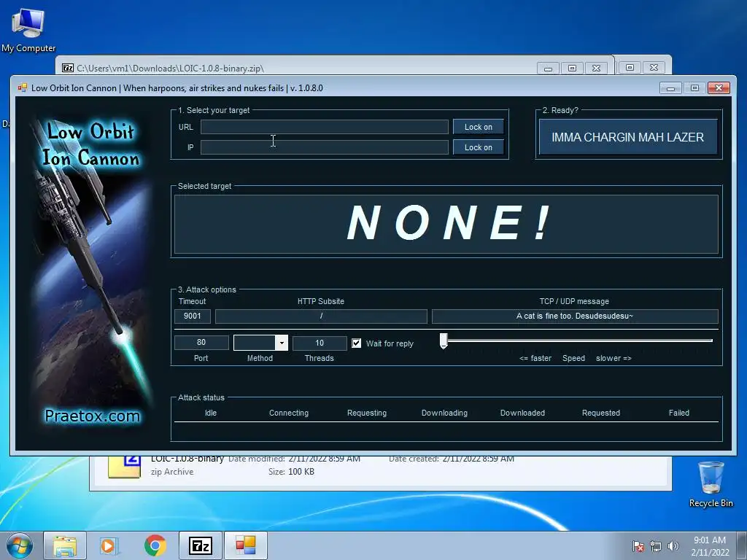Minimize the 7-Zip window
747x560 pixels.
tap(549, 68)
